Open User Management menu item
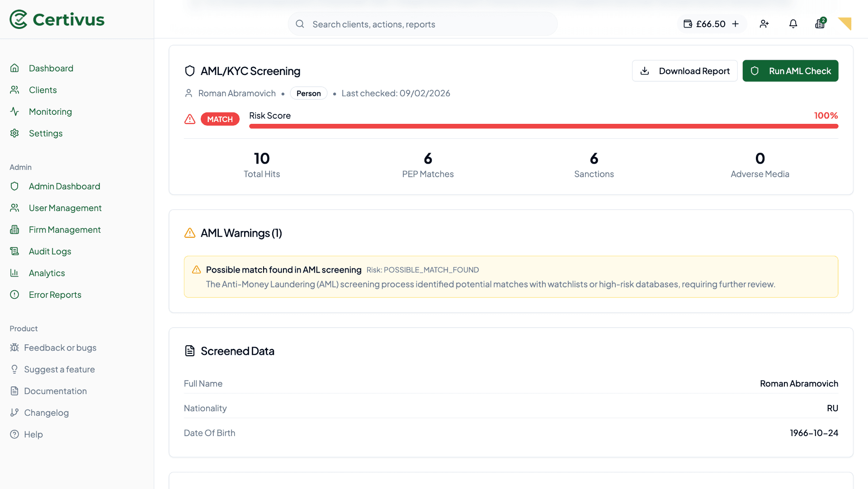The width and height of the screenshot is (868, 489). (x=65, y=208)
